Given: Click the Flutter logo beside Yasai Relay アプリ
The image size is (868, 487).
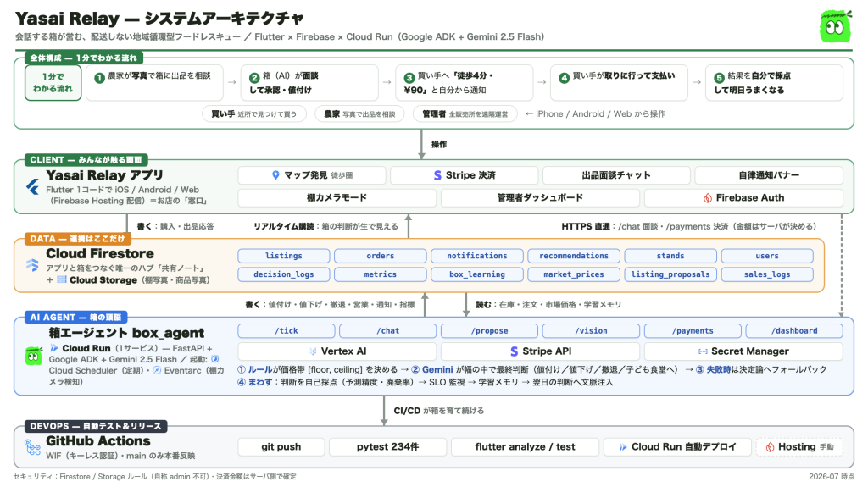Looking at the screenshot, I should coord(33,187).
